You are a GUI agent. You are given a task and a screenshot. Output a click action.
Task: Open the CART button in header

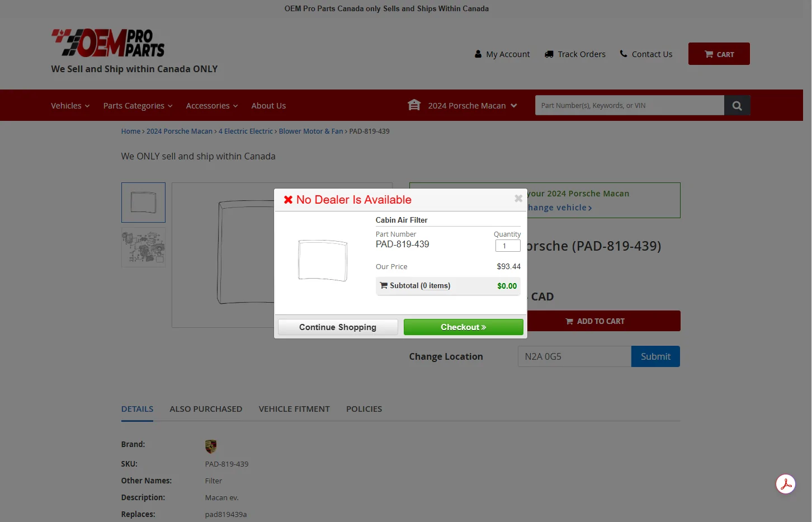tap(719, 54)
